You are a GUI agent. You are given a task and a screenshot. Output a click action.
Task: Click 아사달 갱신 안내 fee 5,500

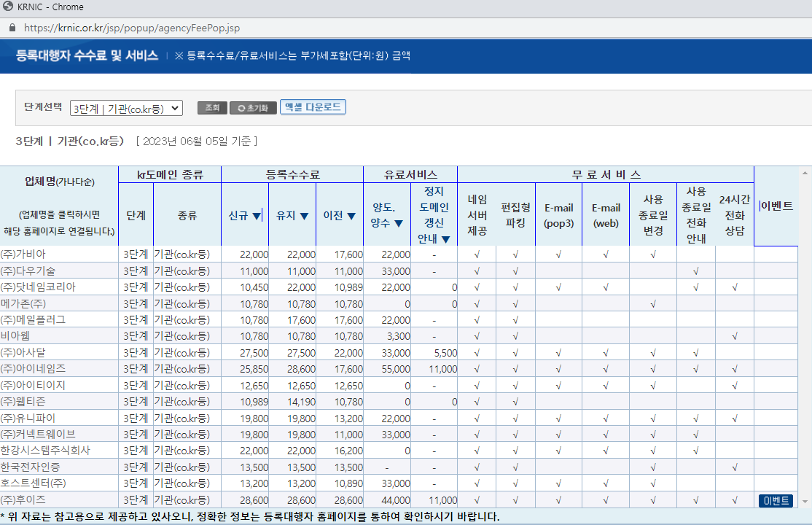(445, 352)
